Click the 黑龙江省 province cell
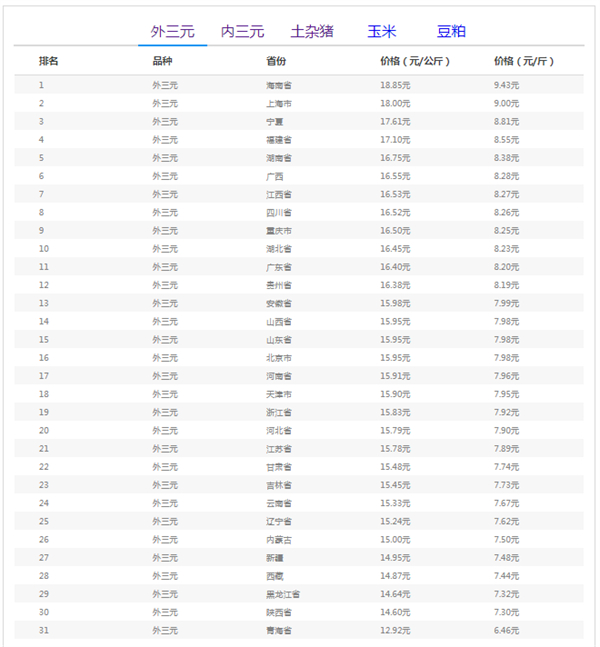The width and height of the screenshot is (600, 647). click(x=283, y=594)
